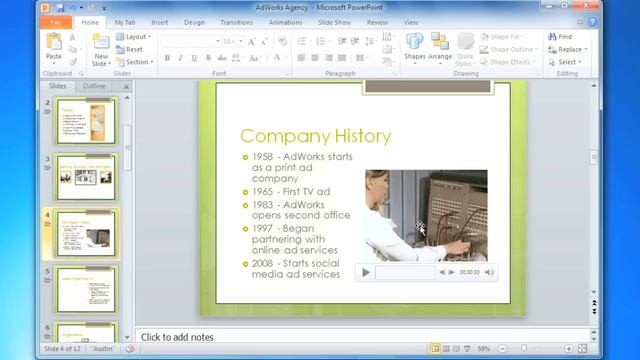Click the video volume icon
The image size is (640, 360).
tap(489, 272)
